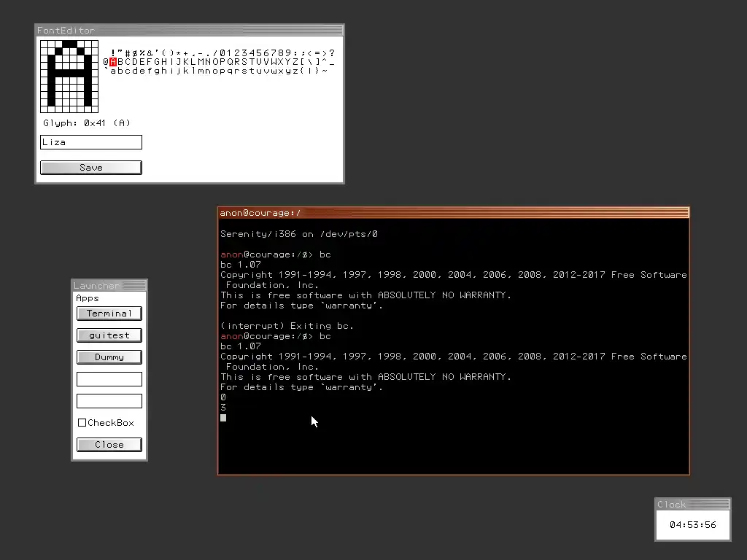Click the Dummy button in Launcher

[x=109, y=357]
